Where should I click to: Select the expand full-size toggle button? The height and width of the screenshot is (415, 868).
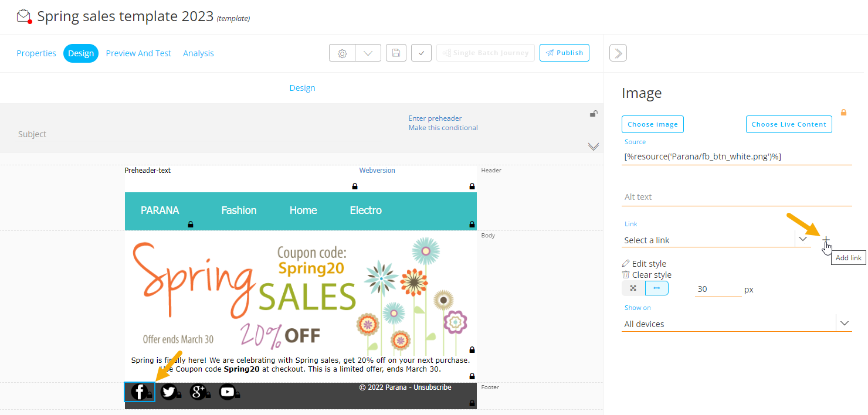633,288
